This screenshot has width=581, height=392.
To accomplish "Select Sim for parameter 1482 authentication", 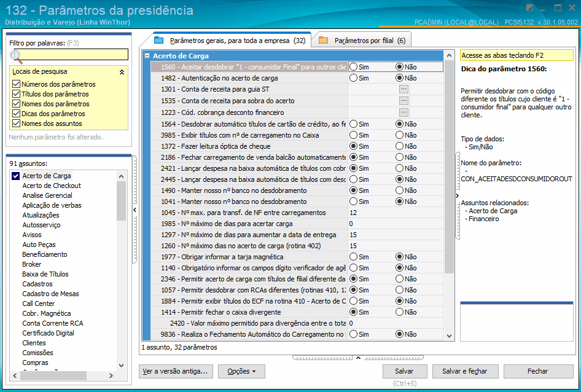I will 354,78.
